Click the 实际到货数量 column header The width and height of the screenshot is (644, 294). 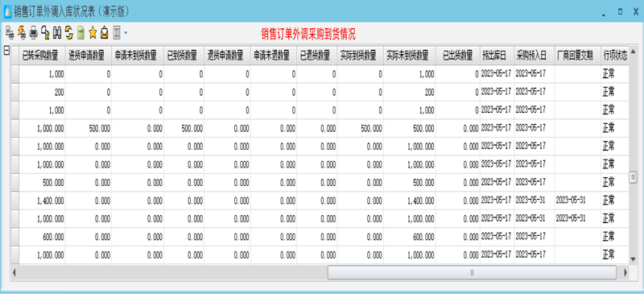[x=361, y=56]
